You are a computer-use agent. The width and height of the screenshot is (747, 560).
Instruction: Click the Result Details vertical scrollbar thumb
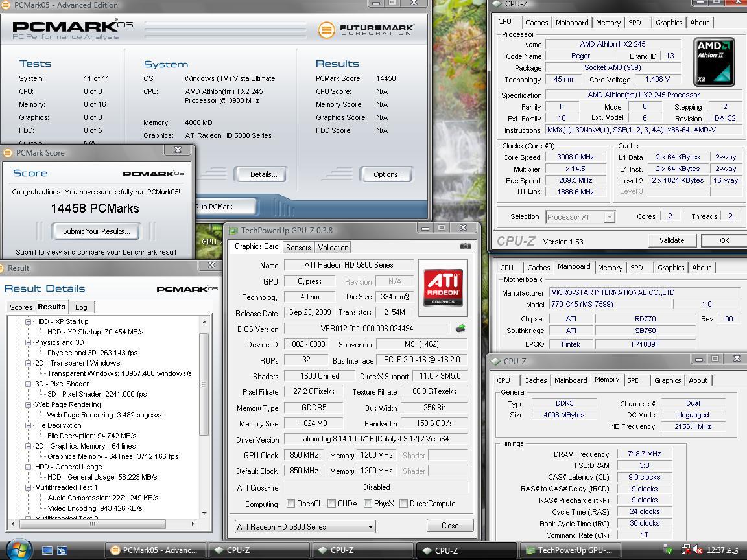coord(204,384)
